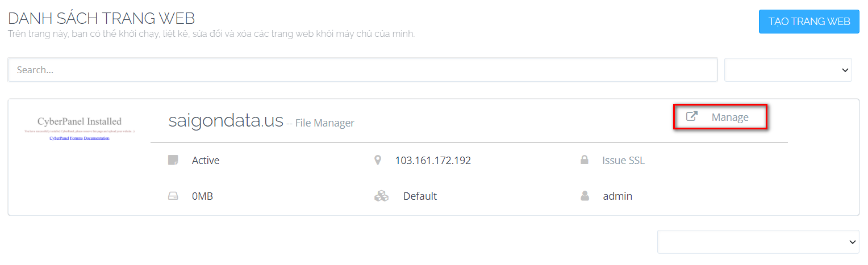
Task: Focus the Search input field
Action: click(363, 70)
